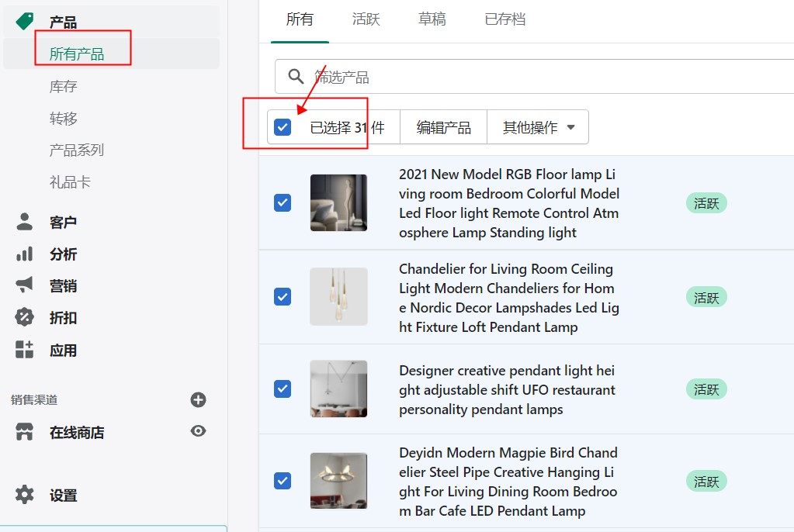The height and width of the screenshot is (532, 794).
Task: Open 库存 in the sidebar
Action: pyautogui.click(x=64, y=87)
